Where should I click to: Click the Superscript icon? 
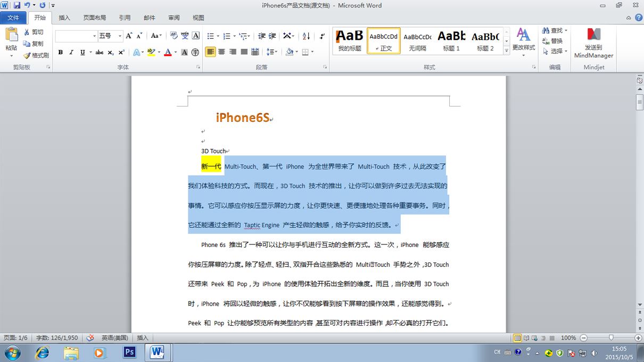121,52
